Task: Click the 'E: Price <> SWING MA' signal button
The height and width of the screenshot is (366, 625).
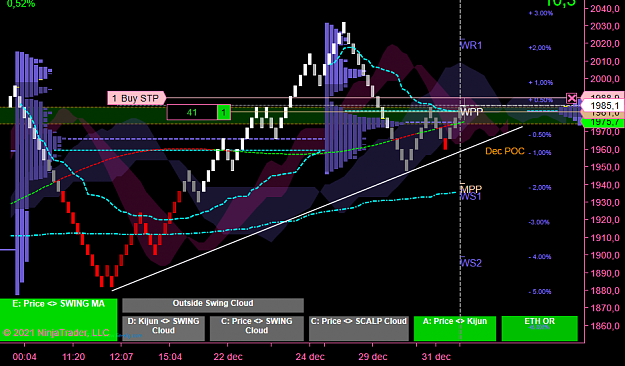Action: (59, 319)
